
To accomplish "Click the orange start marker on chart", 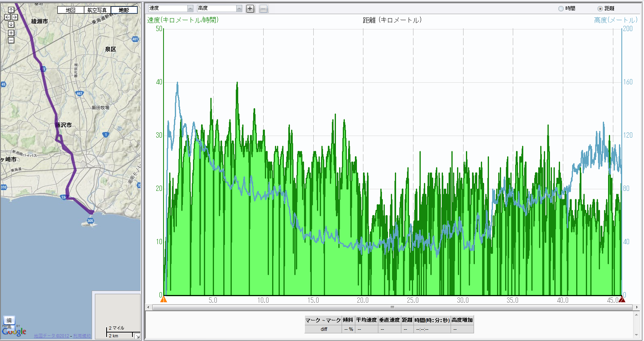I will [164, 299].
